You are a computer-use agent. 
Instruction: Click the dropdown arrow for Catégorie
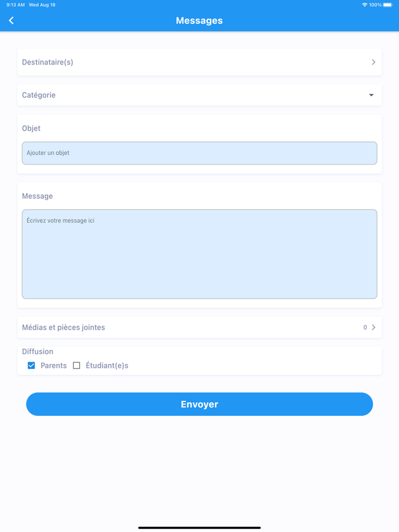371,95
